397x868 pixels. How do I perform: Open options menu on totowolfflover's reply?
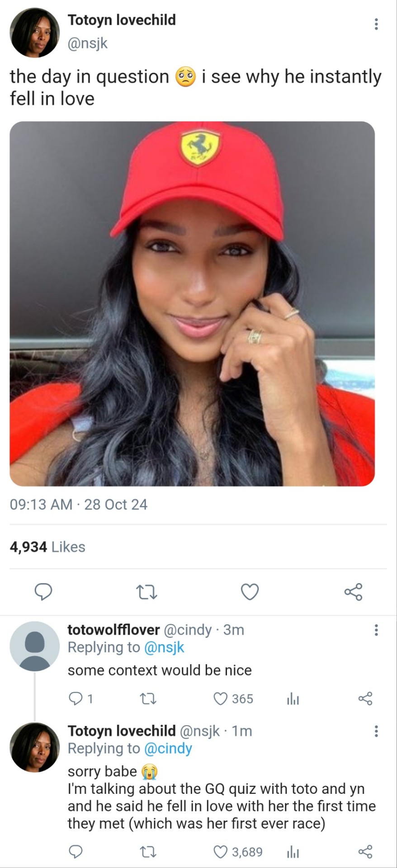click(376, 630)
